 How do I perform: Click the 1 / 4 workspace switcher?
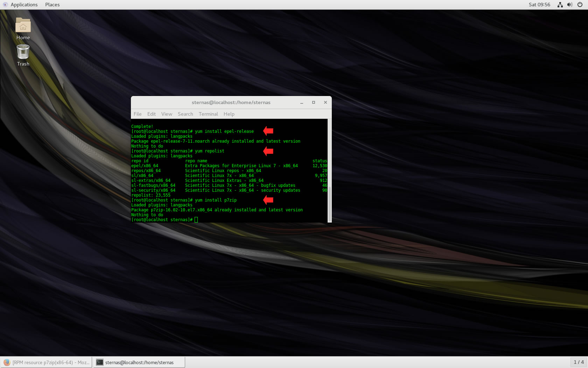579,362
